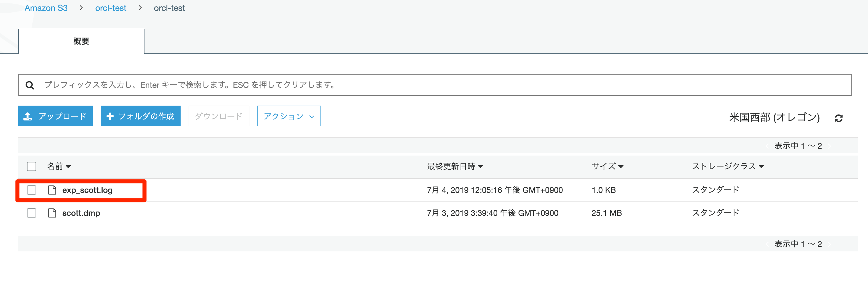Focus the prefix search input field
Image resolution: width=868 pixels, height=287 pixels.
coord(438,85)
